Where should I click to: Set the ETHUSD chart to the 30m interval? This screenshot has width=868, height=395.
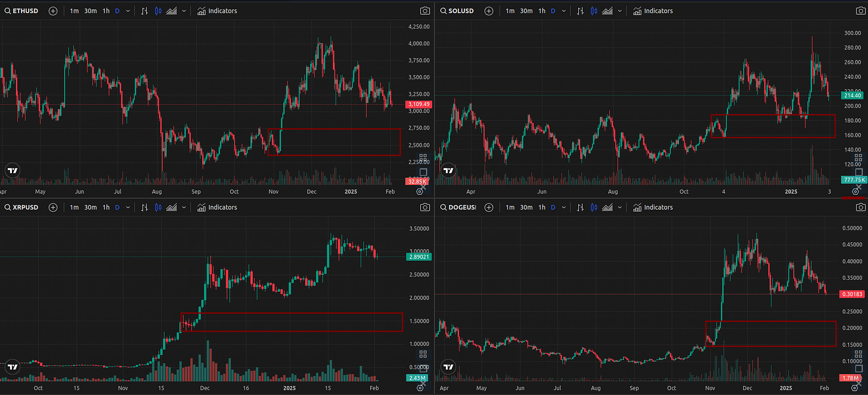(x=91, y=11)
